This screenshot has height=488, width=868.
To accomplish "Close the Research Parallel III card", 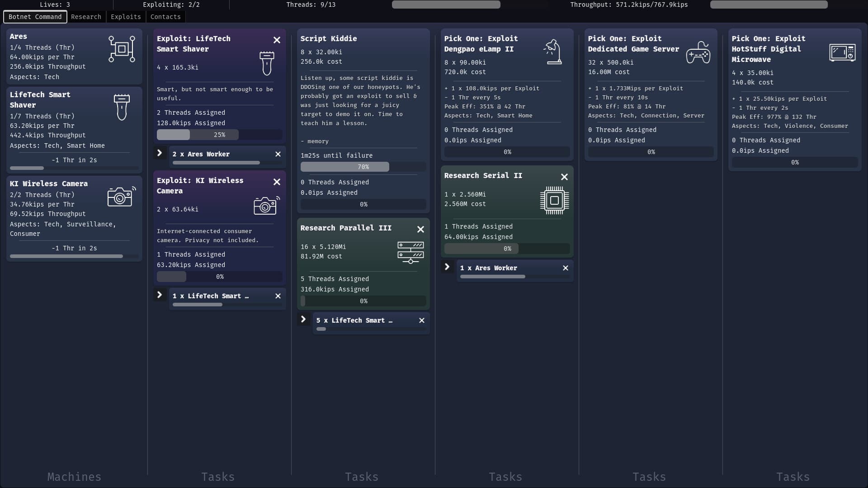I will [x=420, y=229].
